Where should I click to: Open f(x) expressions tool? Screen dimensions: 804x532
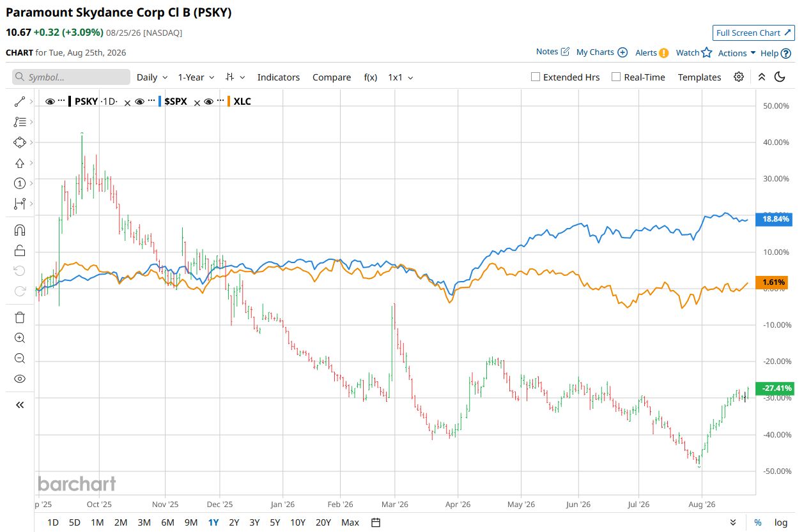click(371, 77)
